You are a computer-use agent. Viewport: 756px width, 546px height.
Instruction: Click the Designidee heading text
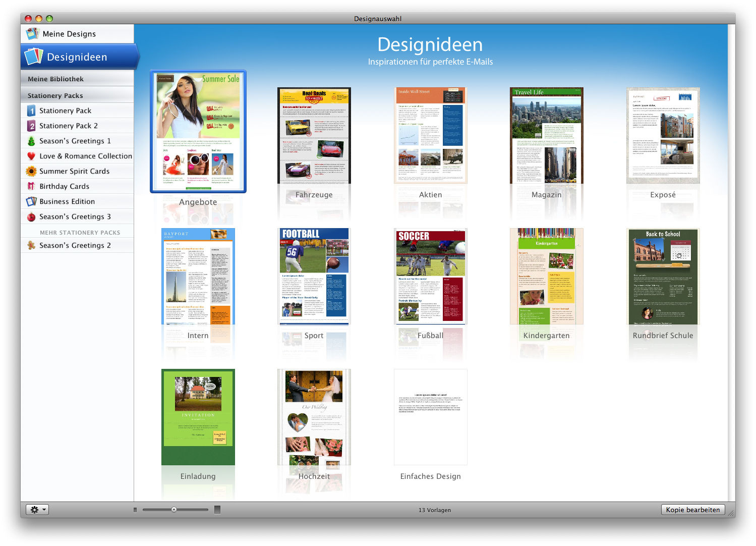(430, 44)
